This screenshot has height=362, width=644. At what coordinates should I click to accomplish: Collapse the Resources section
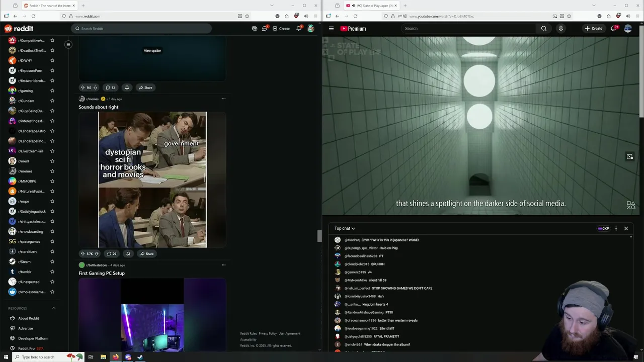(x=54, y=308)
